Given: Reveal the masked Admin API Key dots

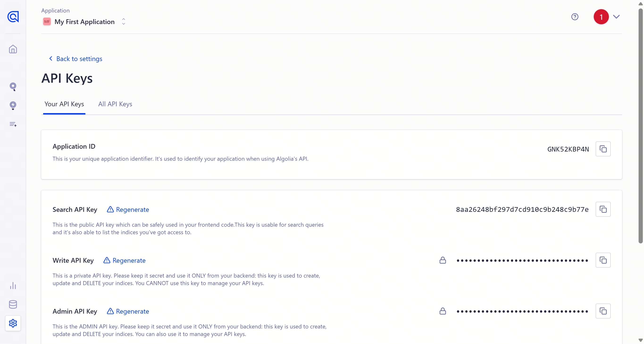Looking at the screenshot, I should [x=522, y=311].
